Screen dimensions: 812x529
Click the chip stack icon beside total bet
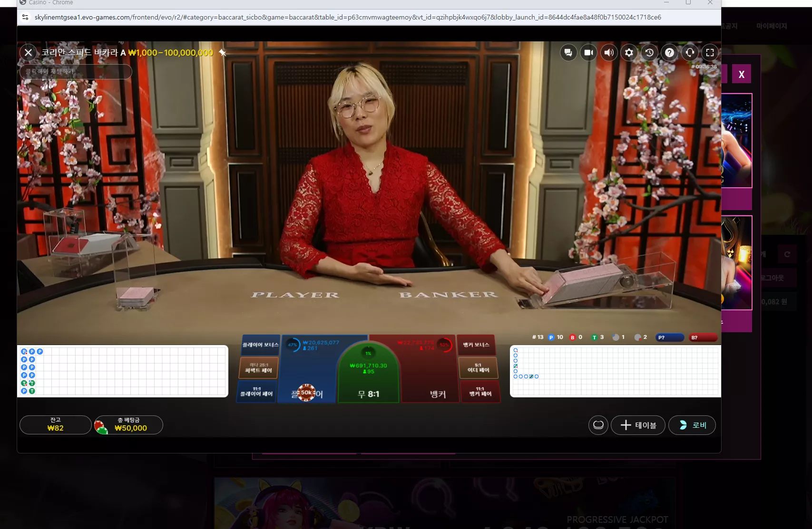click(x=101, y=426)
